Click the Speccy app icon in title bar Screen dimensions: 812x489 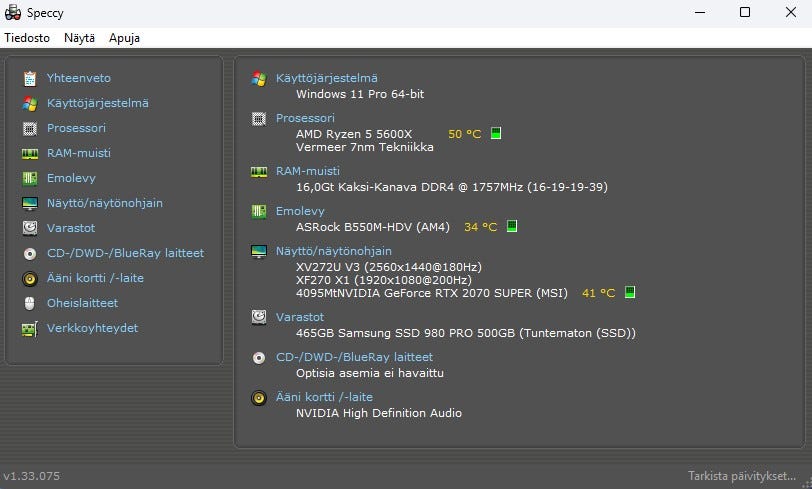12,12
